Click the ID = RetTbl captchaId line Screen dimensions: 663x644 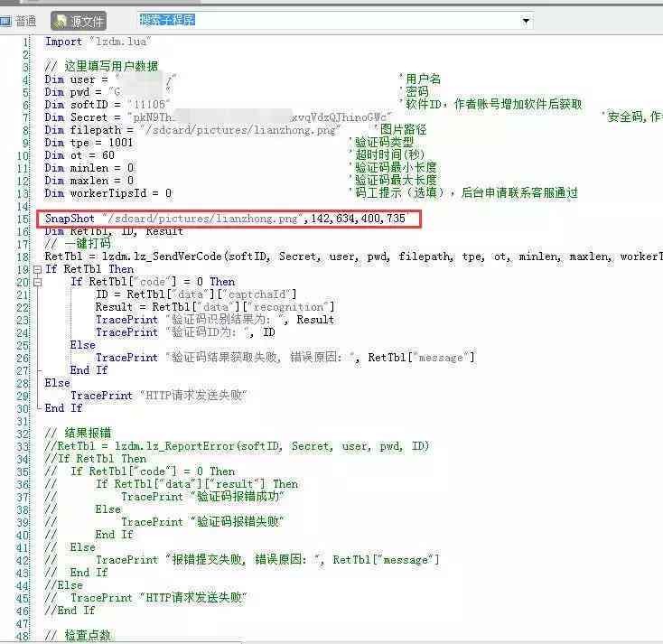(x=196, y=294)
